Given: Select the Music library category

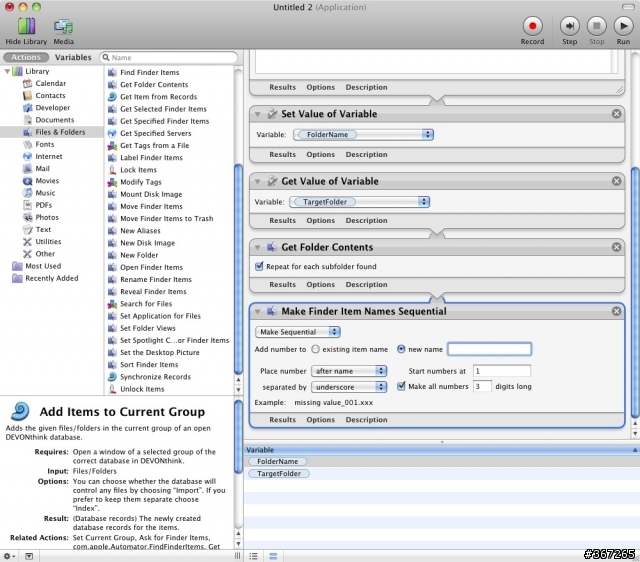Looking at the screenshot, I should tap(45, 193).
